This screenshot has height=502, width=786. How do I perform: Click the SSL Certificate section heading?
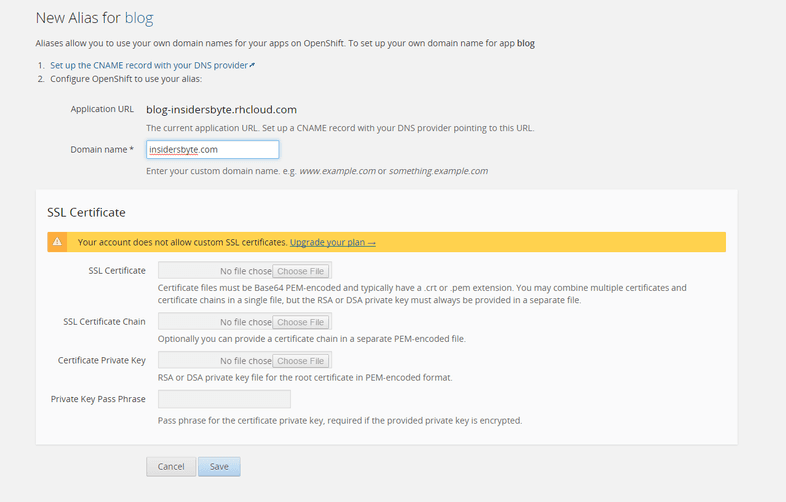coord(86,212)
